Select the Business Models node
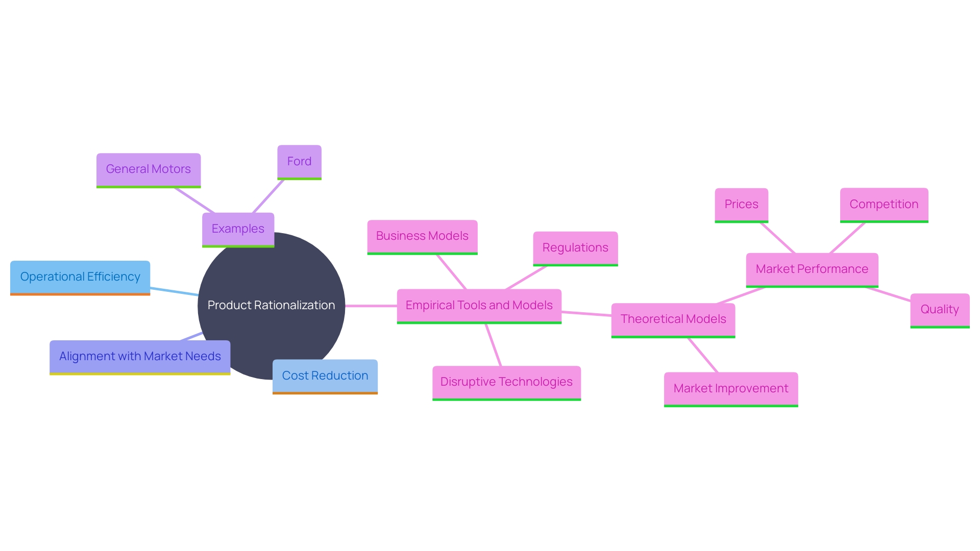This screenshot has height=551, width=980. tap(421, 234)
